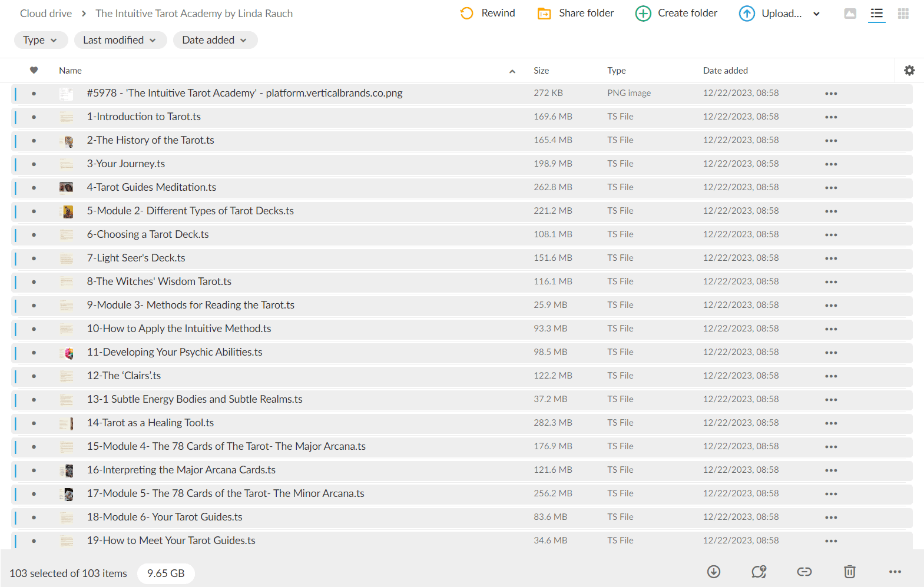Open The Intuitive Tarot Academy breadcrumb
Viewport: 924px width, 587px height.
click(194, 14)
